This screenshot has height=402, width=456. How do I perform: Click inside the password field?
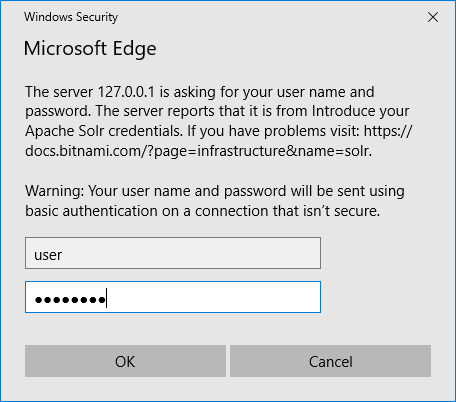tap(173, 297)
